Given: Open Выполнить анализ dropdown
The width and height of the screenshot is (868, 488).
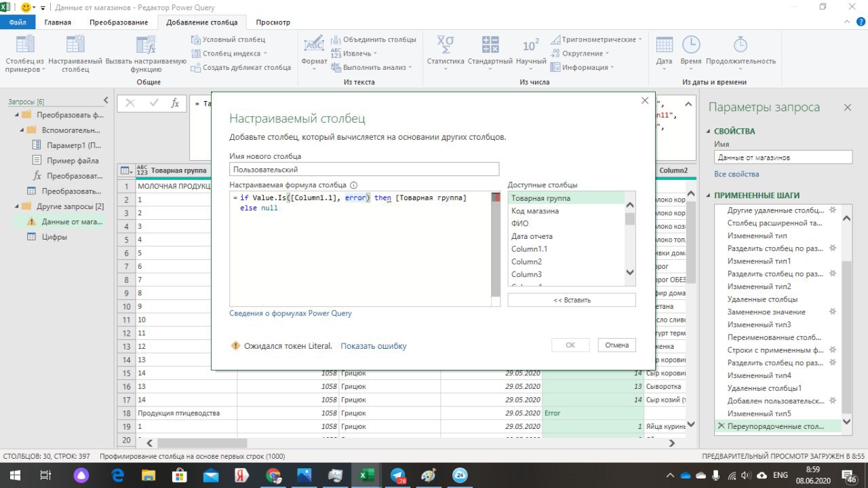Looking at the screenshot, I should click(372, 67).
